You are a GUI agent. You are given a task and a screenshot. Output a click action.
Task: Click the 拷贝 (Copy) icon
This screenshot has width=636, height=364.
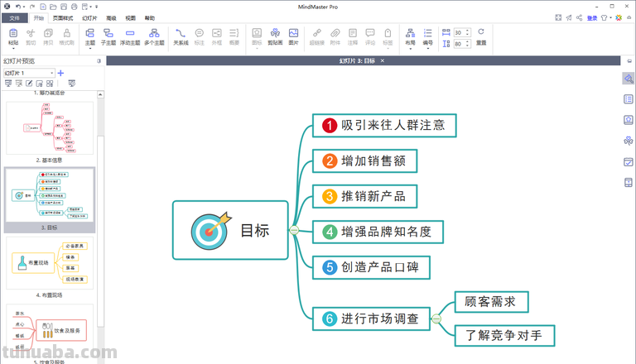coord(48,33)
